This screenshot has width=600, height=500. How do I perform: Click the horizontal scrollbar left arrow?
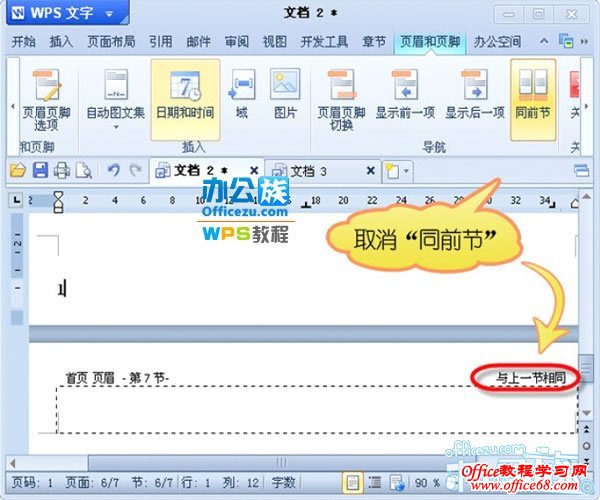click(13, 463)
